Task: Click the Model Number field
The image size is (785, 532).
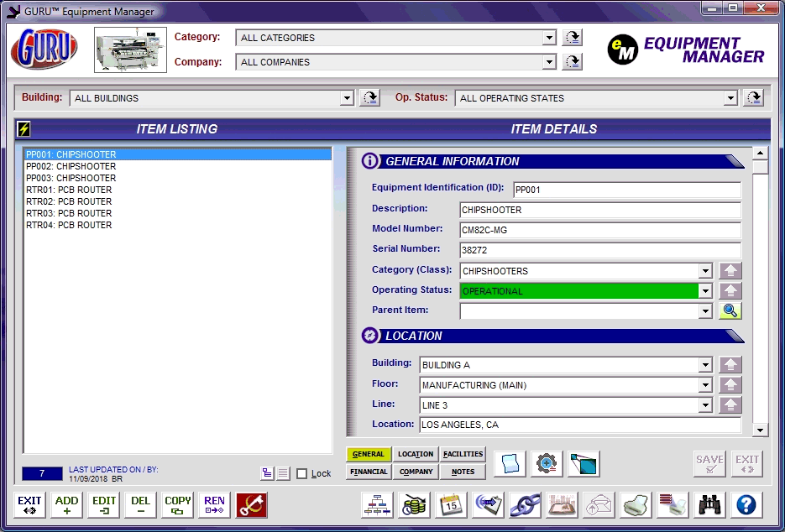Action: tap(600, 230)
